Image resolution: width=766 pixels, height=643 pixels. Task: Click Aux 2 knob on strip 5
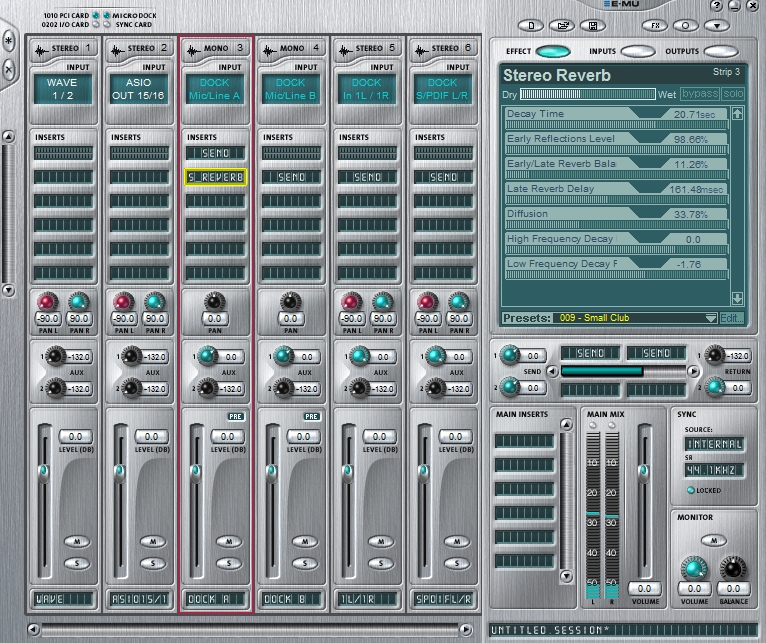click(359, 388)
